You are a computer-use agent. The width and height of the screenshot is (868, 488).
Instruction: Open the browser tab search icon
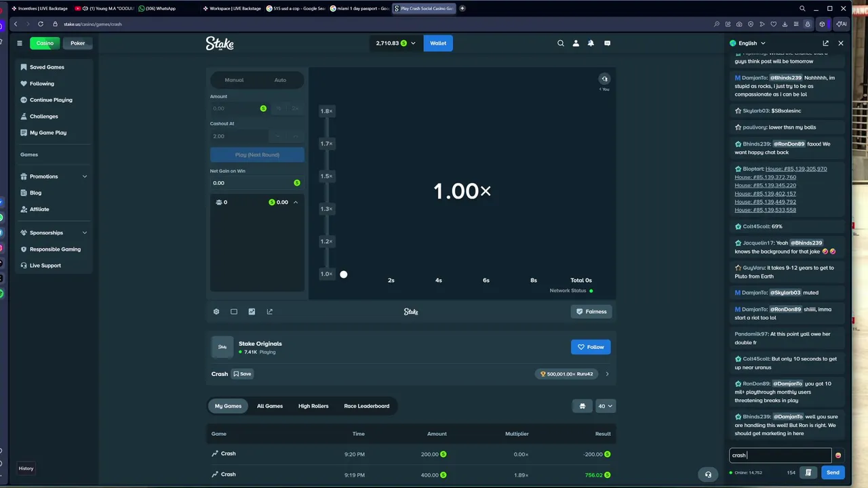802,8
